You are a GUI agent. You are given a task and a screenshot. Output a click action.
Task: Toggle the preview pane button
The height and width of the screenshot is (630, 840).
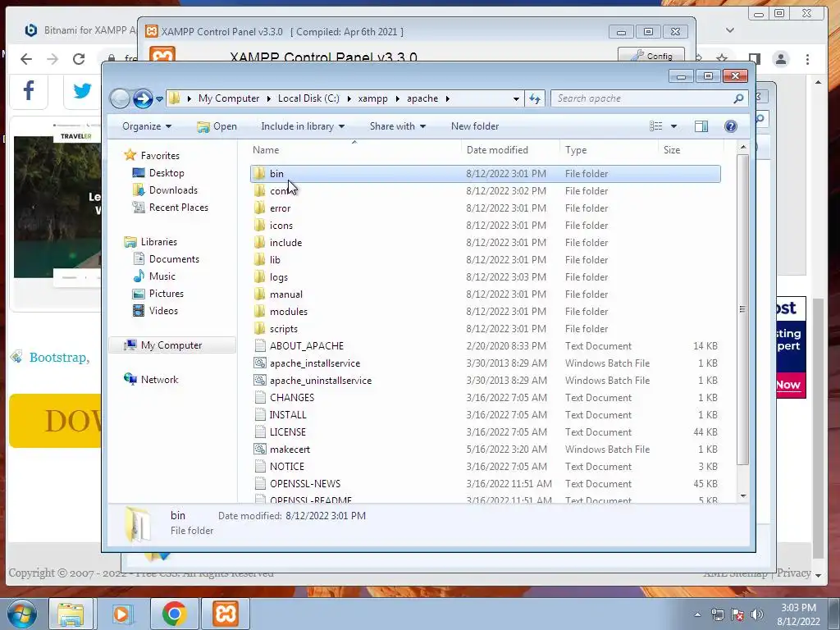701,126
